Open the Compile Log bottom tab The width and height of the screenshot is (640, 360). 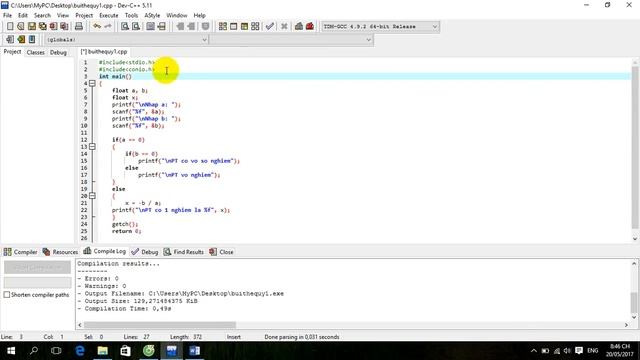(x=104, y=251)
